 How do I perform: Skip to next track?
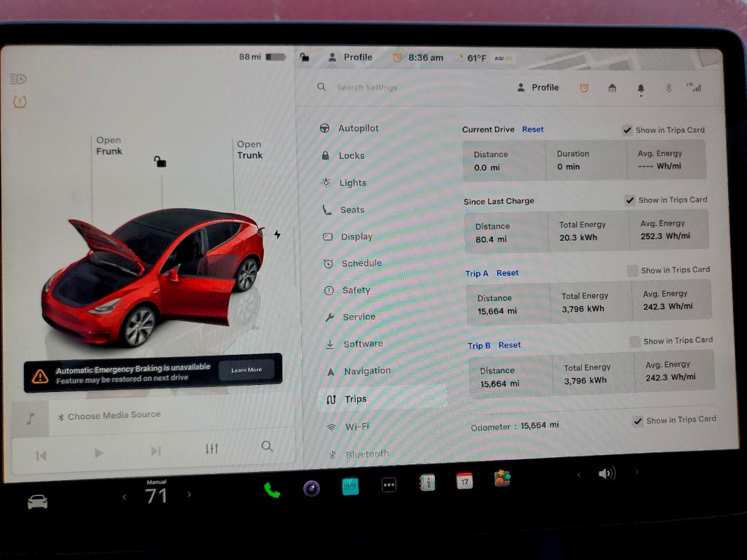pyautogui.click(x=155, y=450)
